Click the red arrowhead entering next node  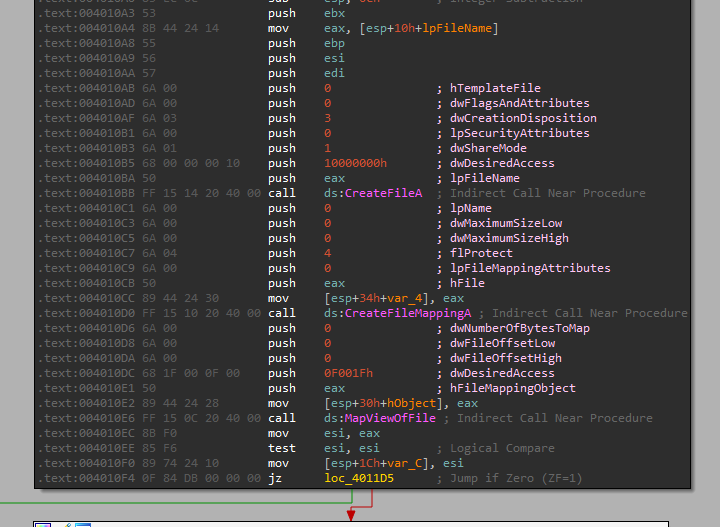[351, 514]
